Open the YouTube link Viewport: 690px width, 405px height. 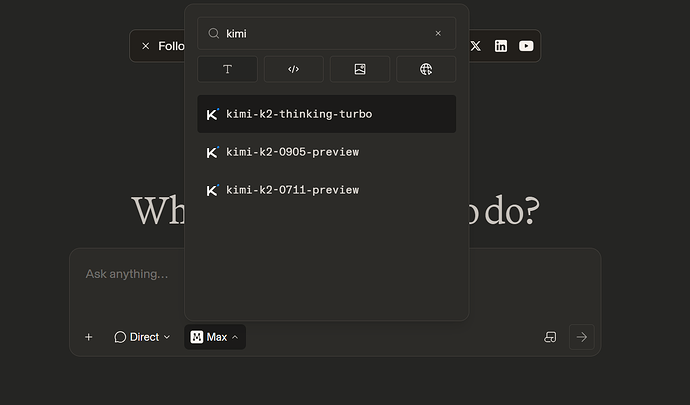[526, 46]
